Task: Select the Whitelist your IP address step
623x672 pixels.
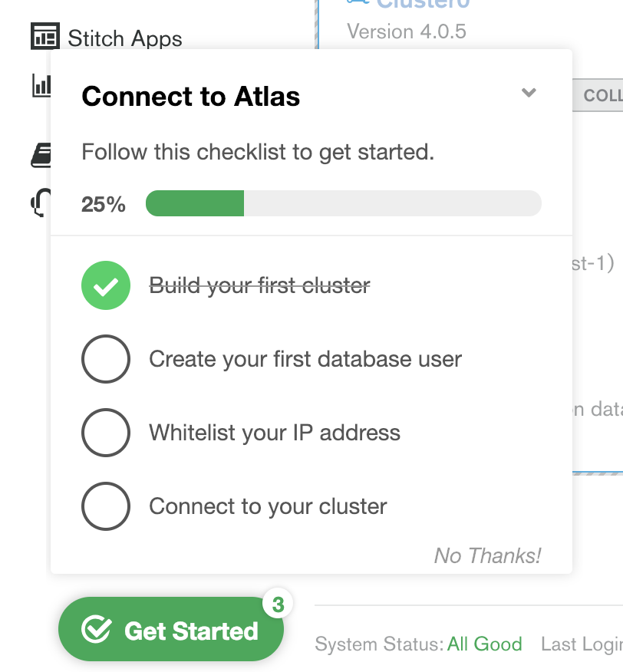Action: click(275, 433)
